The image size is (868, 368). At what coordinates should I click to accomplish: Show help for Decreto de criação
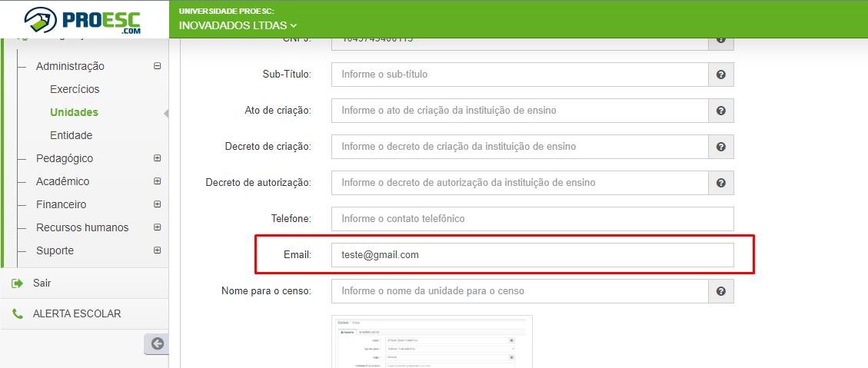point(720,147)
